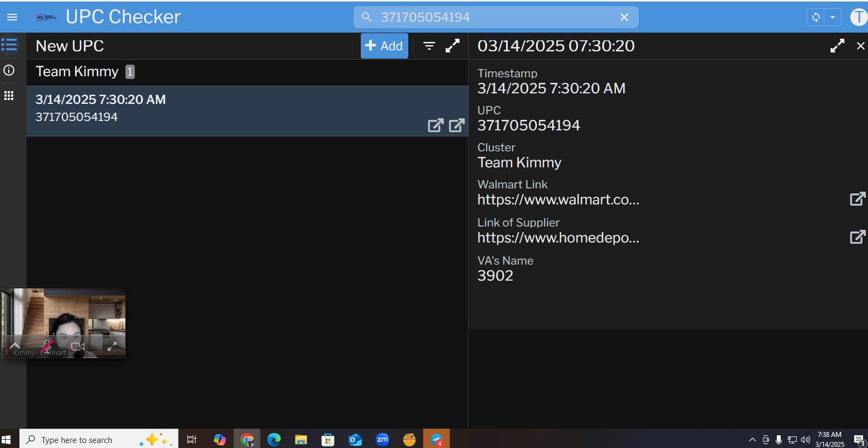Select the UPC value in details
The image size is (868, 448).
coord(529,125)
